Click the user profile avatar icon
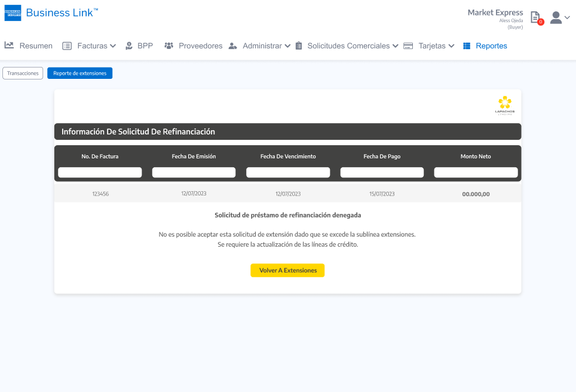The width and height of the screenshot is (576, 392). (556, 17)
